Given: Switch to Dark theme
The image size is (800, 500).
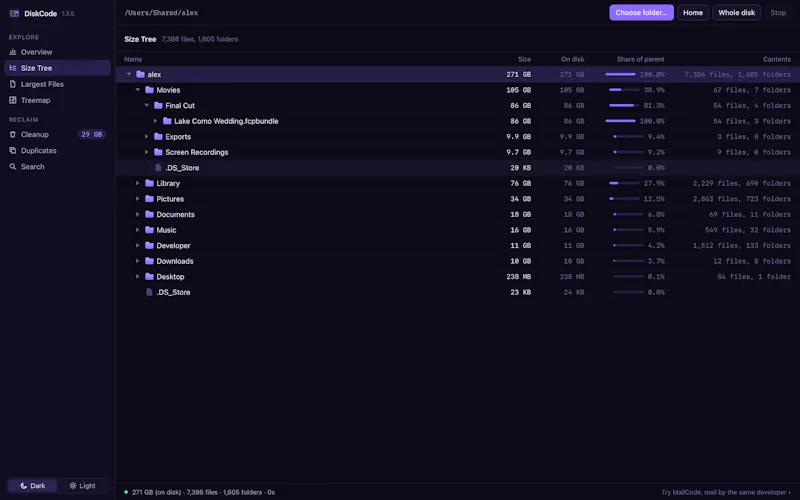Looking at the screenshot, I should coord(33,486).
